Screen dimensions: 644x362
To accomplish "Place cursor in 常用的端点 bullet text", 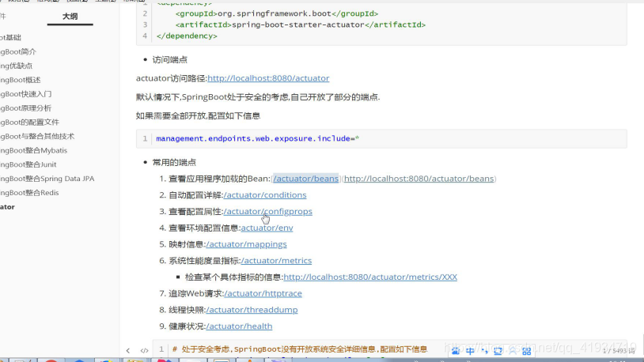I will click(x=174, y=163).
